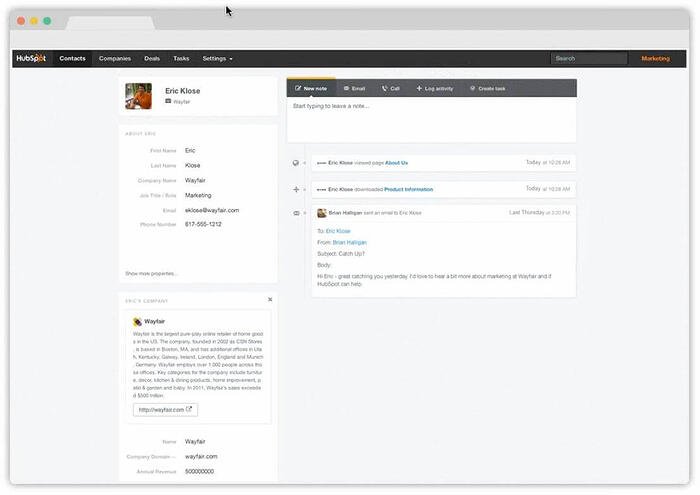This screenshot has width=700, height=495.
Task: Click the phone icon on Call tab
Action: (x=384, y=88)
